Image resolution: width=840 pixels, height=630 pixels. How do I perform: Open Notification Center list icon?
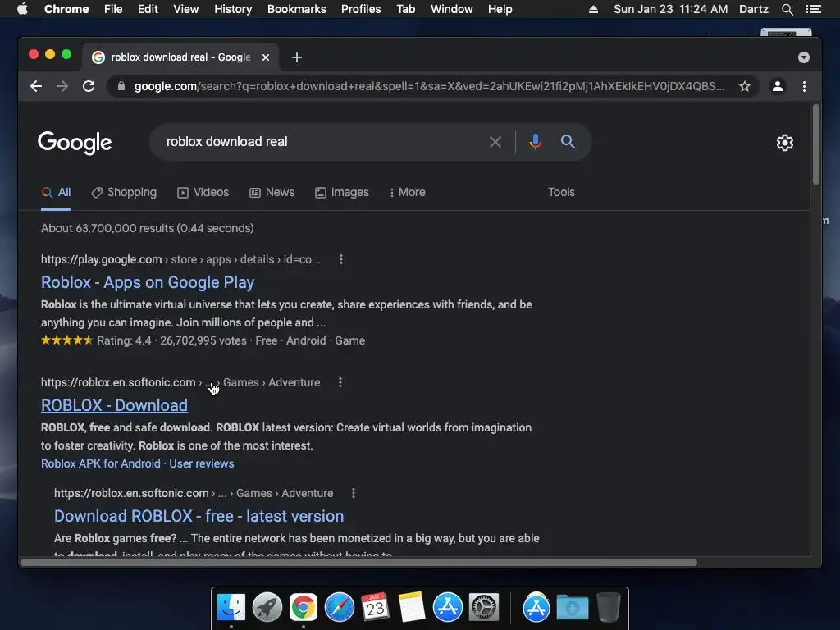coord(813,9)
